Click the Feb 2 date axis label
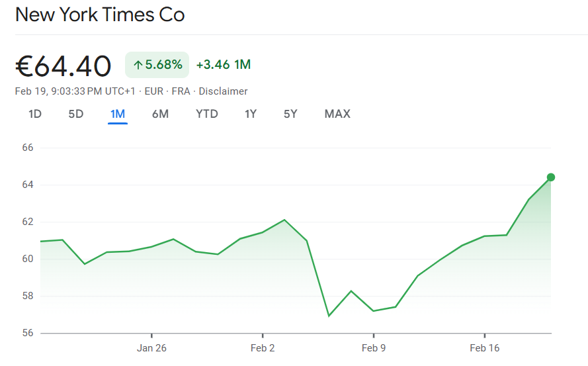The image size is (588, 366). [x=263, y=348]
